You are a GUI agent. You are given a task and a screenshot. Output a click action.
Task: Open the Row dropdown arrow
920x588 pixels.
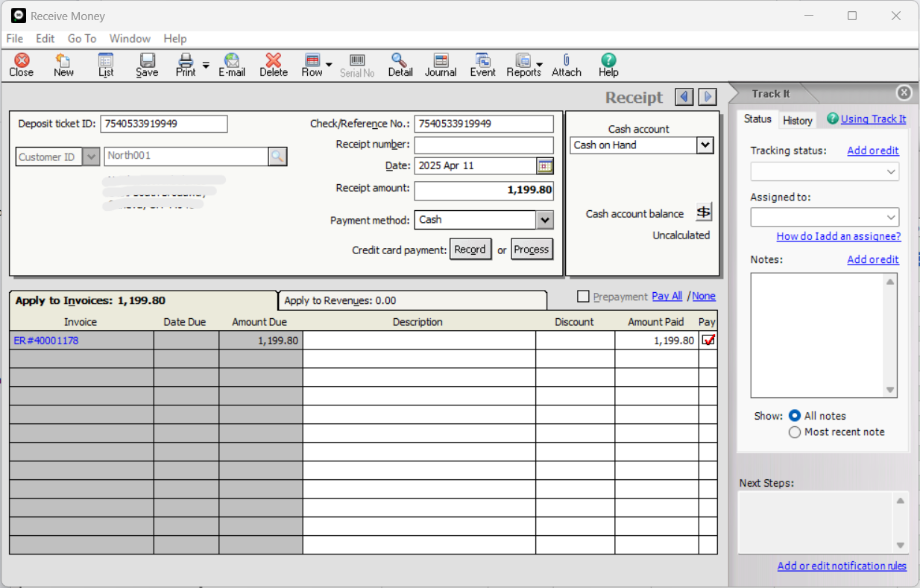click(329, 65)
